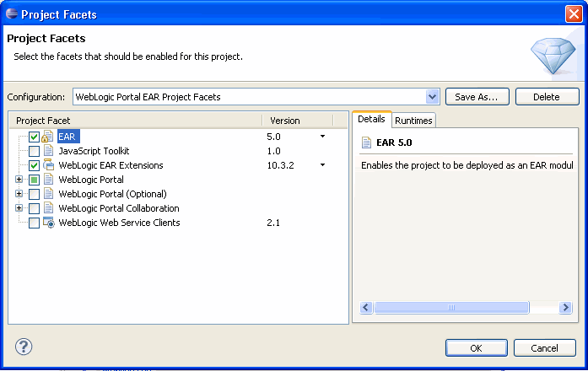Viewport: 588px width, 371px height.
Task: Click the WebLogic Portal Collaboration icon
Action: (x=48, y=208)
